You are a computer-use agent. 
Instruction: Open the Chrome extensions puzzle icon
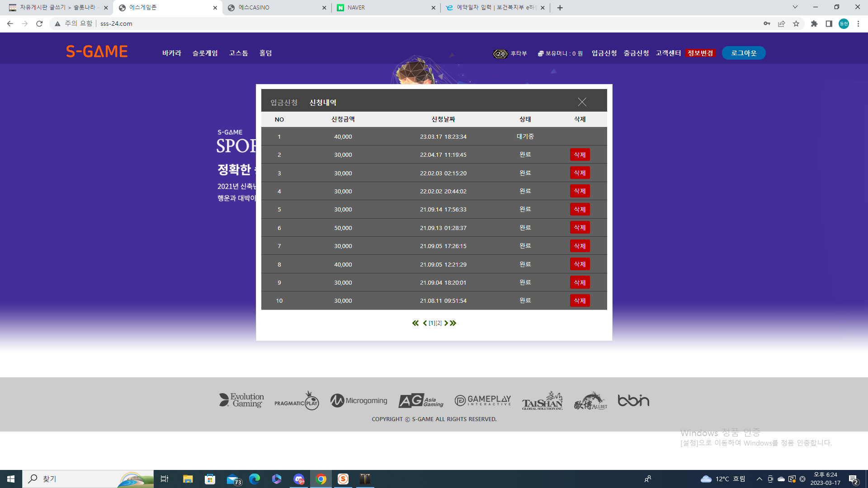814,23
